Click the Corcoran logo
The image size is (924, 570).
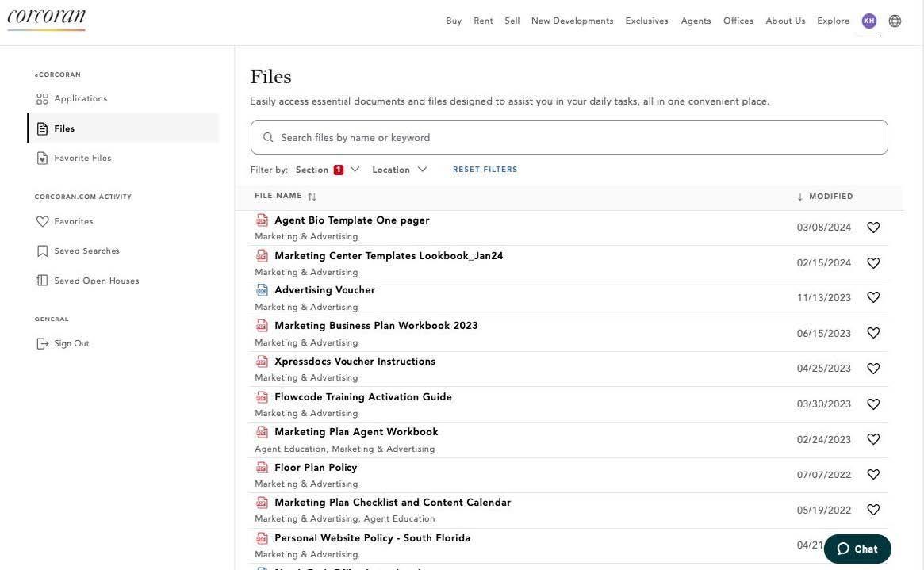(x=47, y=19)
